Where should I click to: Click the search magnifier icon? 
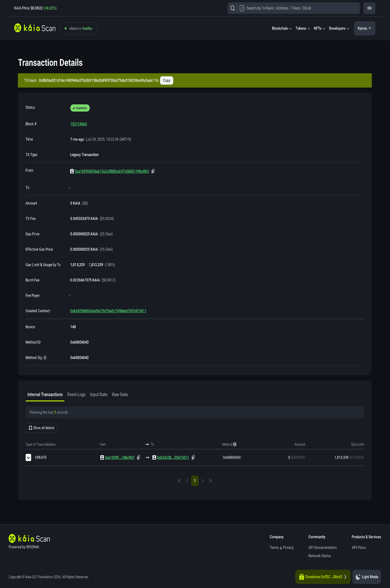233,8
